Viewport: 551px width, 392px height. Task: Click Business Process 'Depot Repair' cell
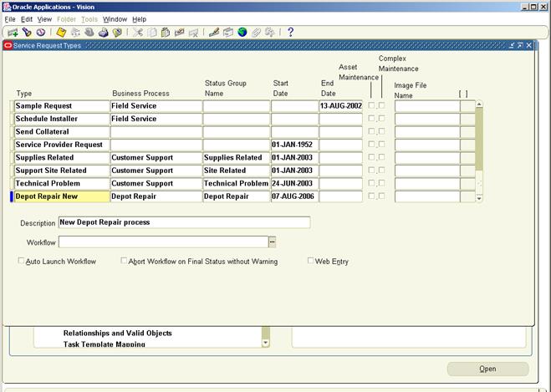[156, 196]
